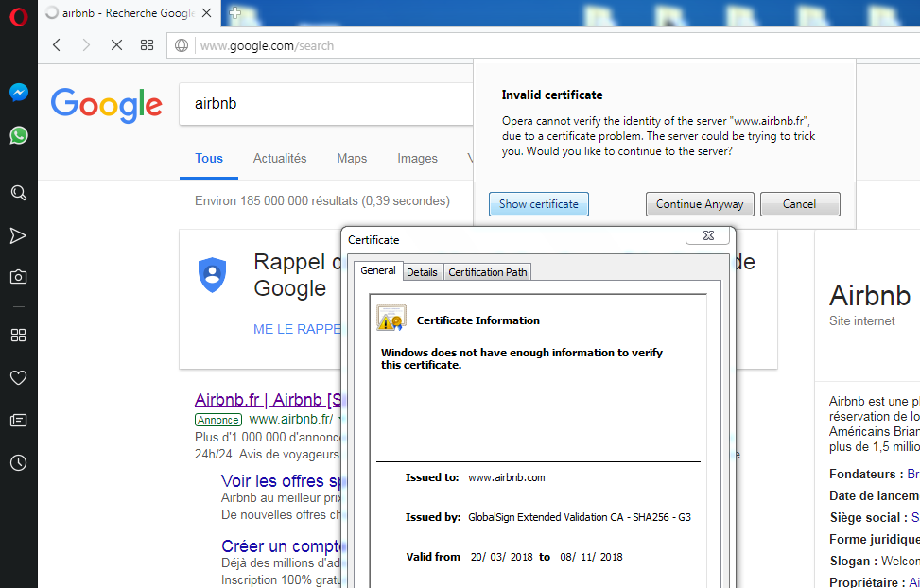Open the start page grid icon in the toolbar
Viewport: 920px width, 588px height.
pos(147,45)
